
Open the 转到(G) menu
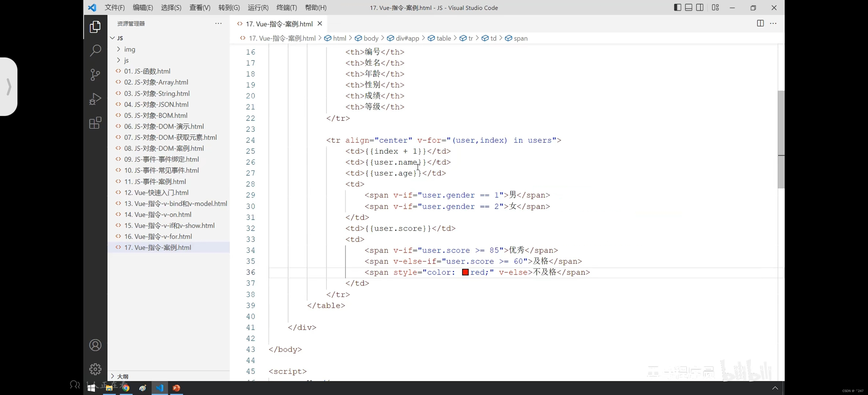[x=229, y=7]
